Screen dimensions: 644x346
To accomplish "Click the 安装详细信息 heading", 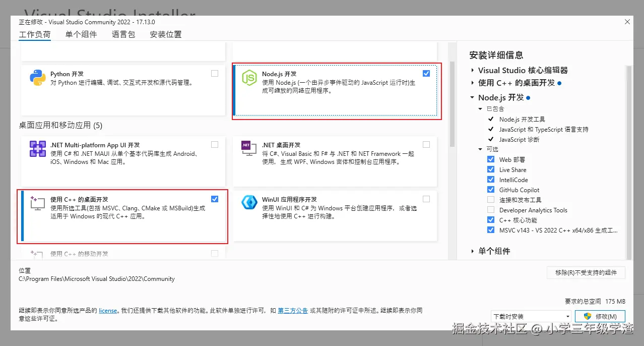I will pos(496,55).
